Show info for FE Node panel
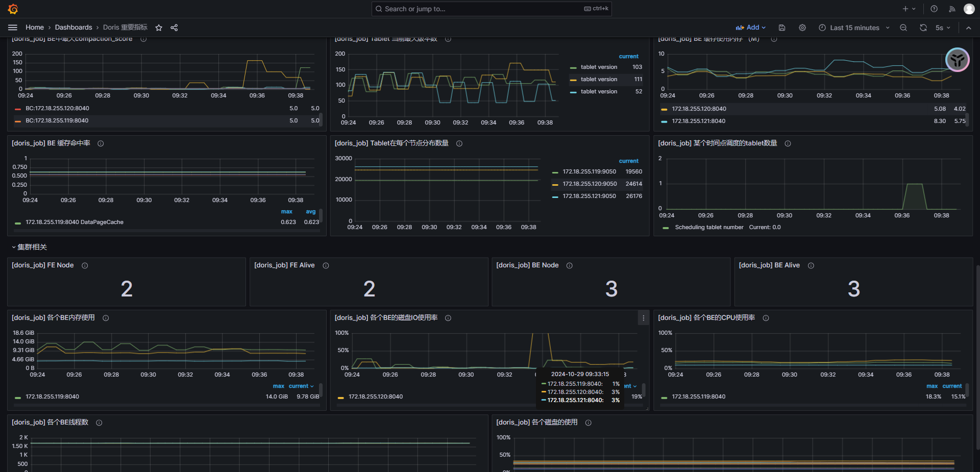The height and width of the screenshot is (472, 980). click(85, 265)
